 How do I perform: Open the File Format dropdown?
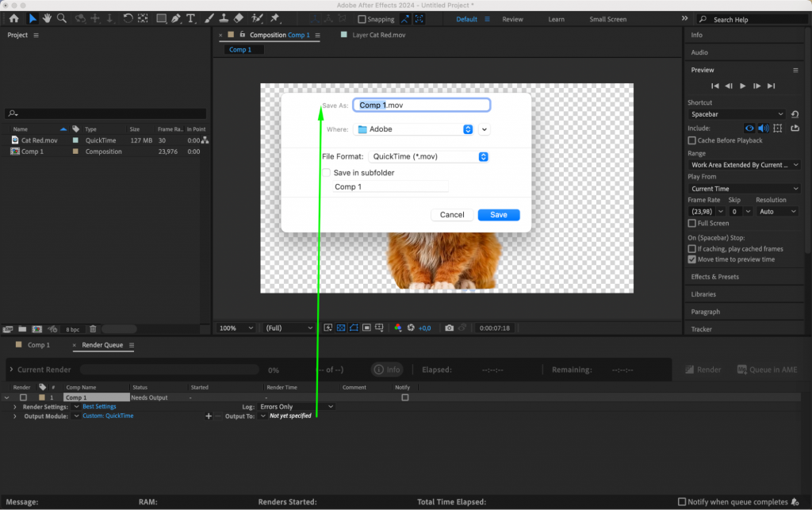(x=428, y=156)
